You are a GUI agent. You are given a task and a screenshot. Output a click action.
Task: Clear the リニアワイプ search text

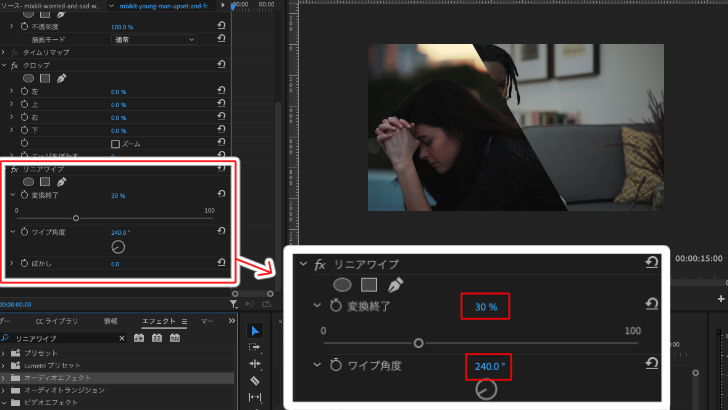point(122,338)
